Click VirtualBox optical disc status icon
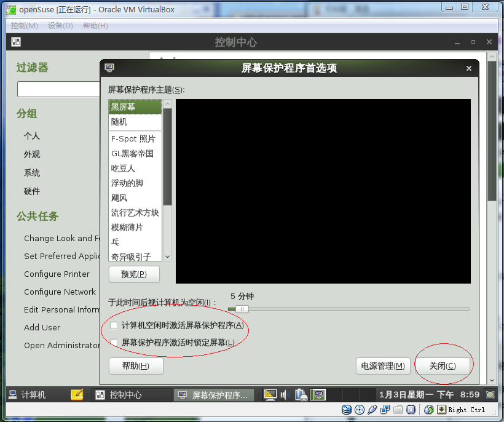504x422 pixels. pos(360,410)
